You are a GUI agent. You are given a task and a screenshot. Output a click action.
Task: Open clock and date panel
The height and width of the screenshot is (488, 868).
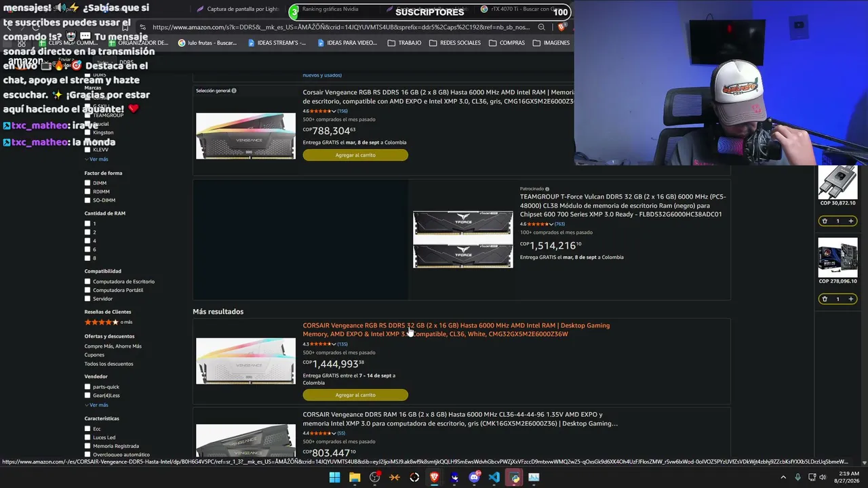(x=848, y=477)
